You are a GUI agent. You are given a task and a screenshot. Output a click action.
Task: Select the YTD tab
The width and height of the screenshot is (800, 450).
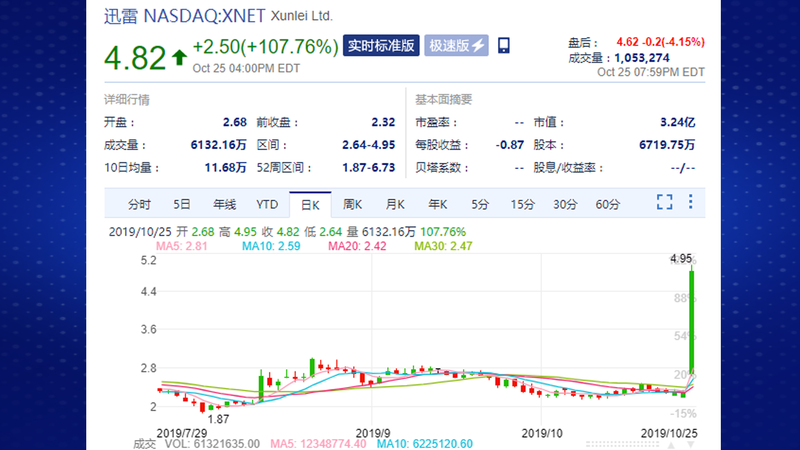(x=267, y=205)
